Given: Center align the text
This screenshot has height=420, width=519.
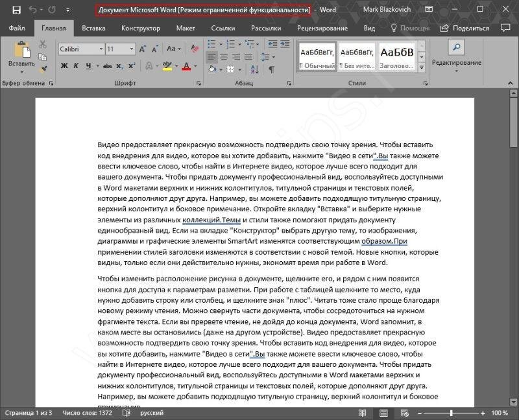Looking at the screenshot, I should coord(224,57).
